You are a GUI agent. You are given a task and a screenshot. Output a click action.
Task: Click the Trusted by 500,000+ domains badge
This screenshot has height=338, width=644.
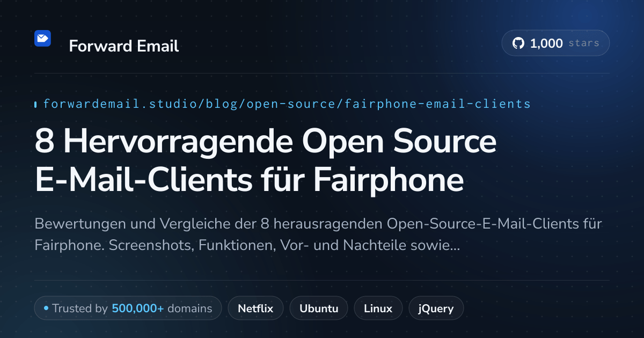128,308
